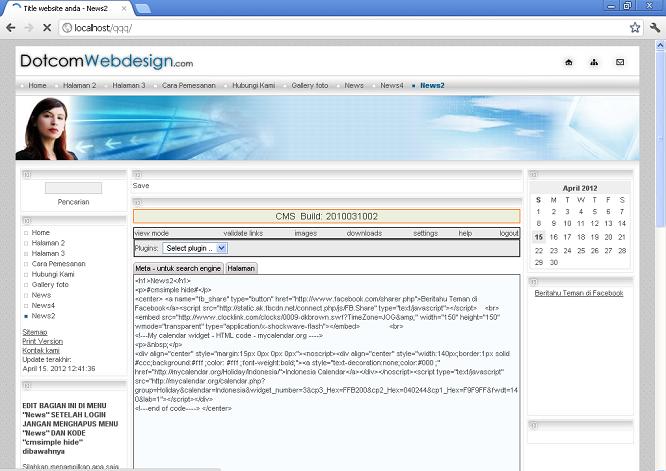Close the 'Title website anda' tab

pos(124,8)
